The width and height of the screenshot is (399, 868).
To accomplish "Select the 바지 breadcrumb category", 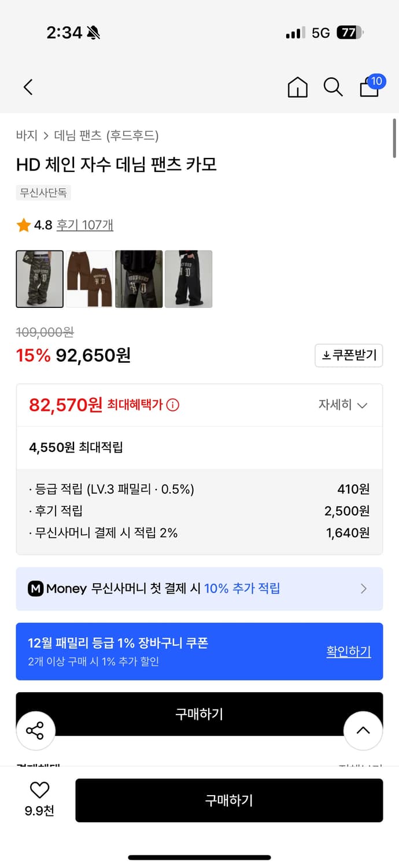I will (x=25, y=135).
